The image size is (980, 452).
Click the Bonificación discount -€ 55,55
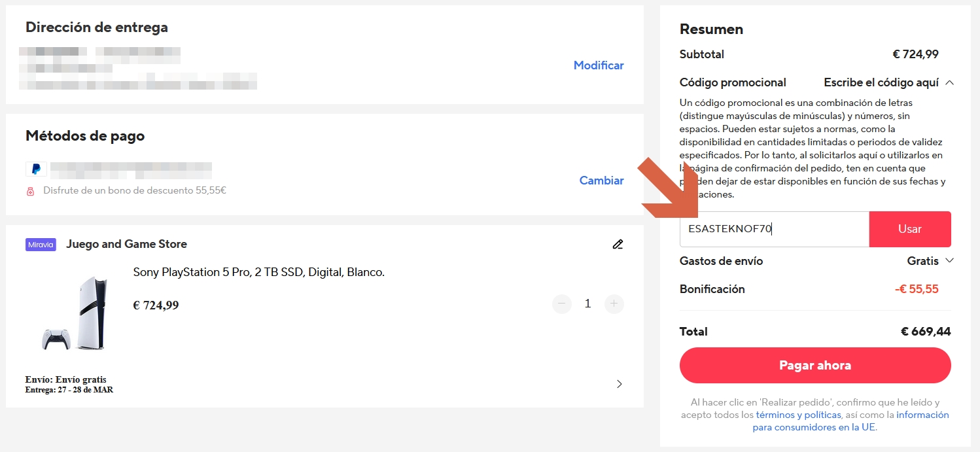coord(917,289)
